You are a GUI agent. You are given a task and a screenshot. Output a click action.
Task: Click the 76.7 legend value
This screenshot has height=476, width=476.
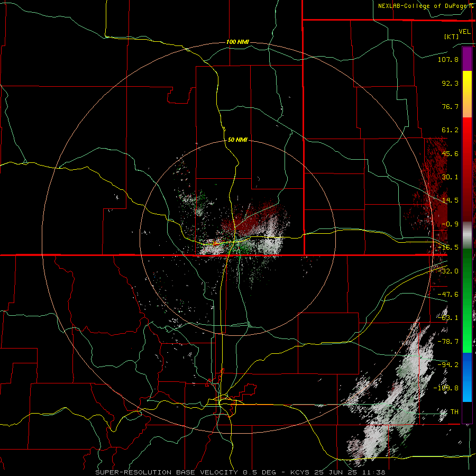450,106
